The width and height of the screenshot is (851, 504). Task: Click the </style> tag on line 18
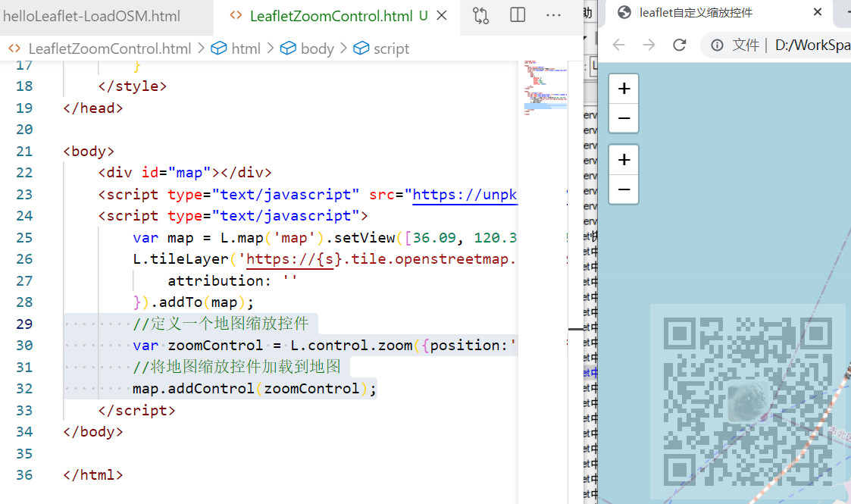pos(133,86)
